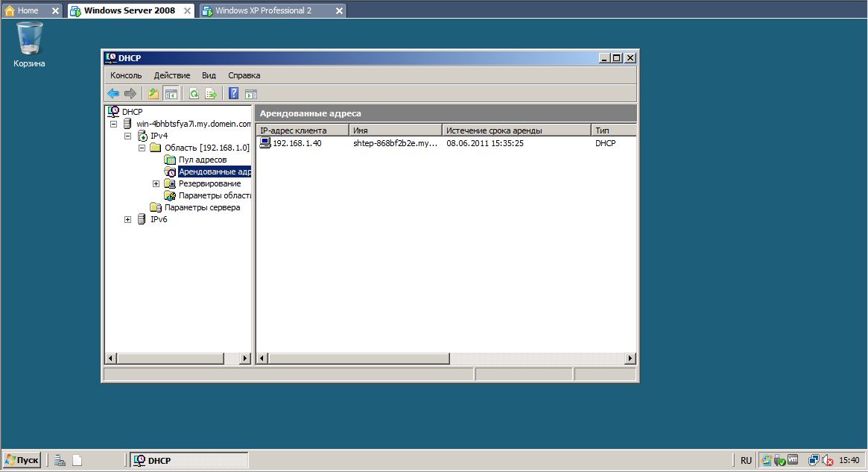Screen dimensions: 868x472
Task: Click tree pane scrollbar right arrow
Action: pyautogui.click(x=245, y=359)
